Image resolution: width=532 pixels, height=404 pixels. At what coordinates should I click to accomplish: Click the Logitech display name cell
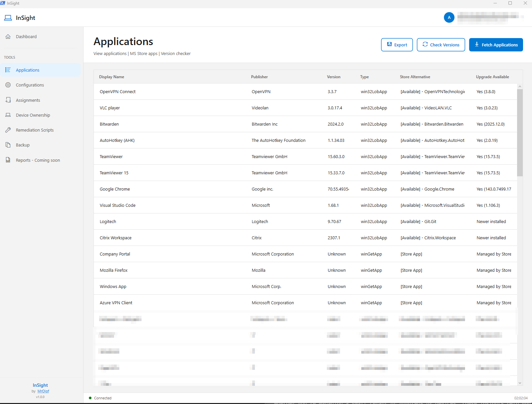tap(108, 222)
